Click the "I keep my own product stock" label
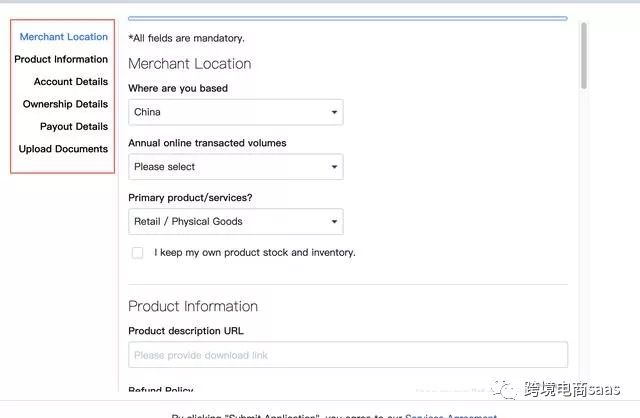Viewport: 640px width, 418px height. [x=254, y=253]
